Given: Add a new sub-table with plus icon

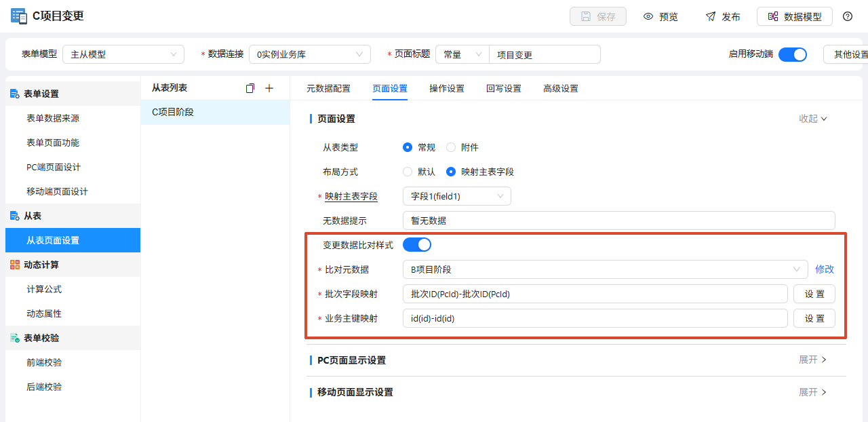Looking at the screenshot, I should pos(269,88).
